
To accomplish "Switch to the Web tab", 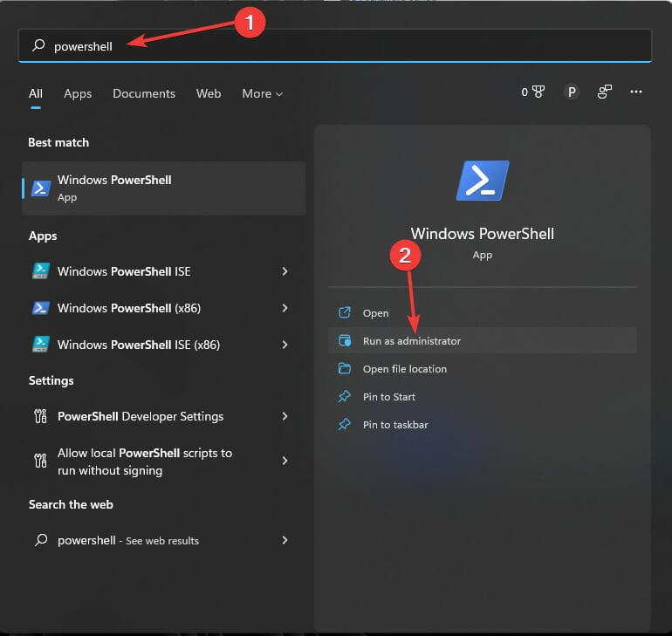I will click(x=209, y=93).
